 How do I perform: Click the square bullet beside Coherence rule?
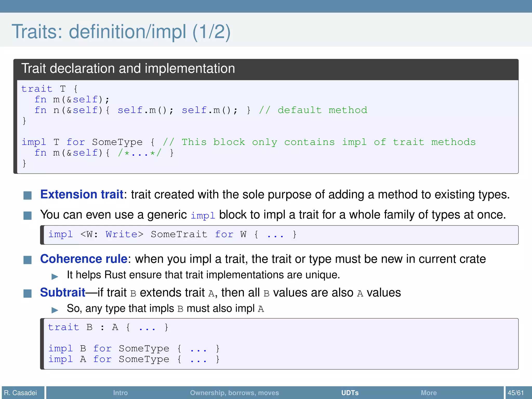(28, 260)
